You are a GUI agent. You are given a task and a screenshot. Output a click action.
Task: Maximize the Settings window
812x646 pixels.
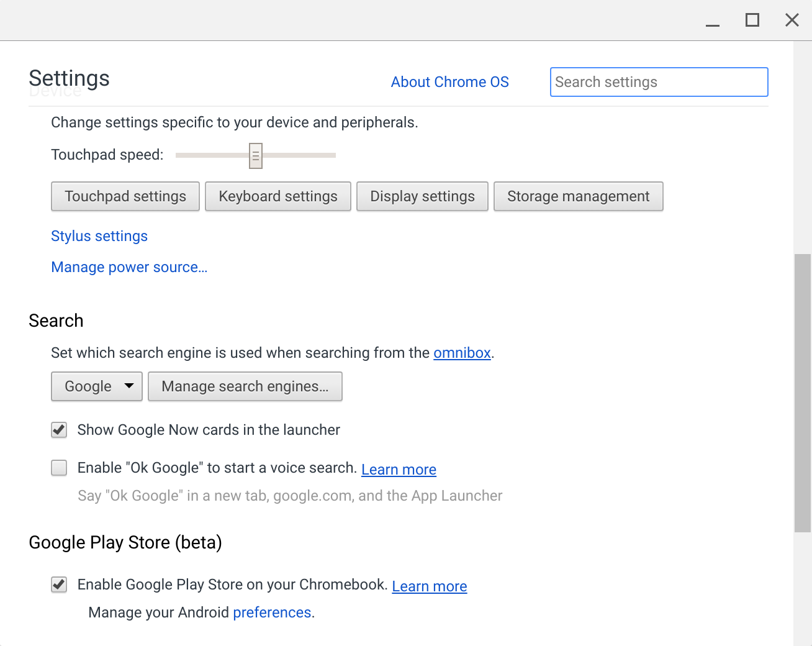pos(752,20)
